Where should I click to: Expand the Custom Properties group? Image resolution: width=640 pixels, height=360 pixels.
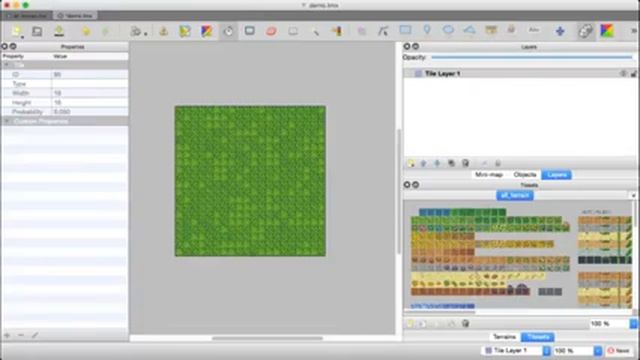click(6, 121)
